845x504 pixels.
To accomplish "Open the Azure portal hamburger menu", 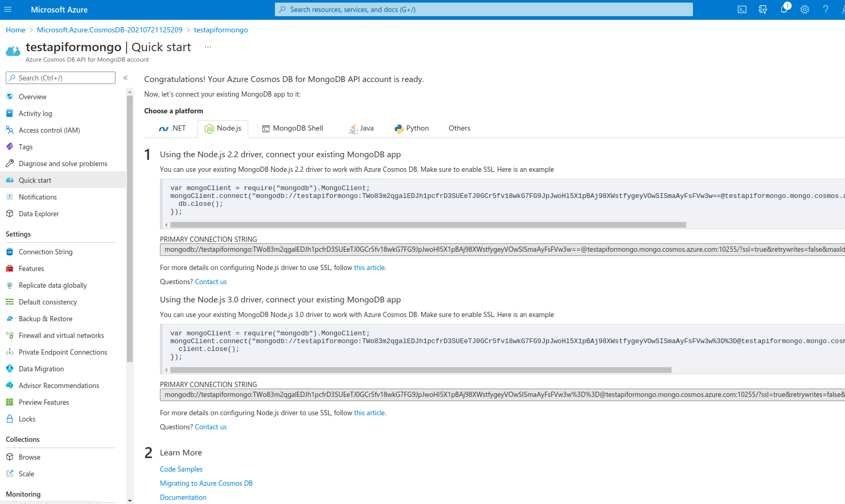I will pos(8,9).
